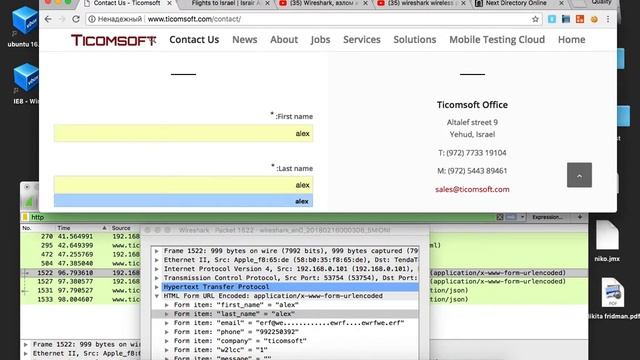Click the browser back arrow
640x360 pixels.
coord(48,19)
